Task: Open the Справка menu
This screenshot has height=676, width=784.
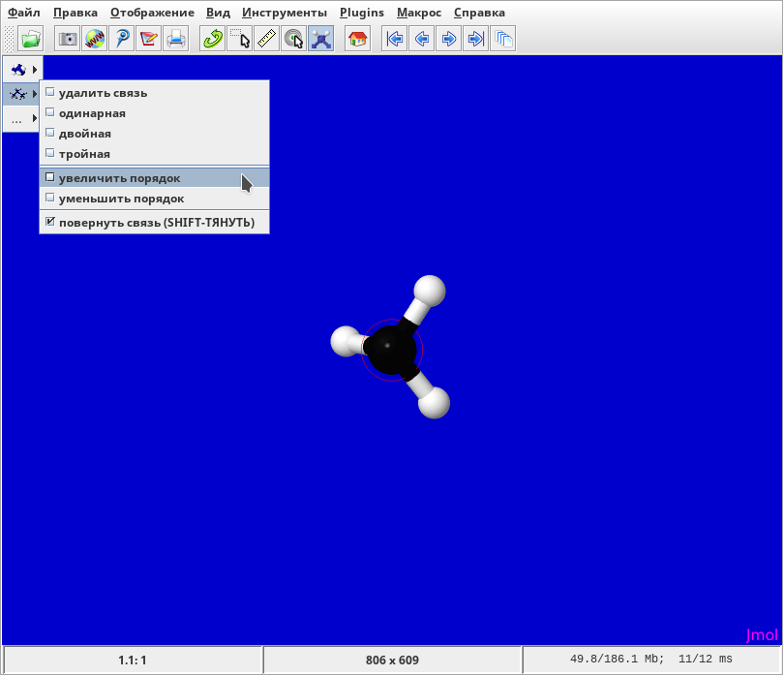Action: tap(479, 13)
